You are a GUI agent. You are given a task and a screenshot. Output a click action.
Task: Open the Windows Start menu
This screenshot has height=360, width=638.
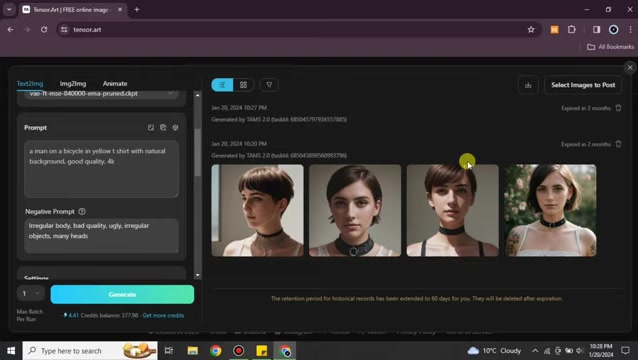[x=11, y=350]
